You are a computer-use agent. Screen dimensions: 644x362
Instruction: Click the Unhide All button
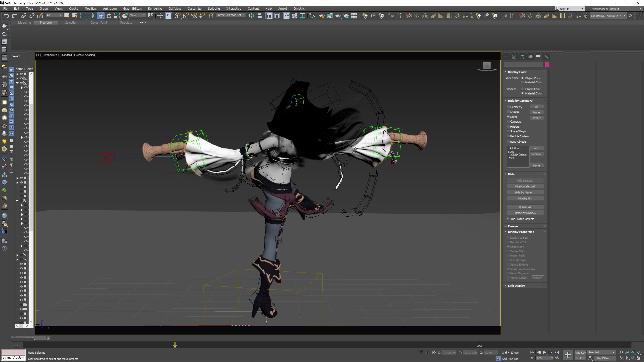tap(525, 207)
